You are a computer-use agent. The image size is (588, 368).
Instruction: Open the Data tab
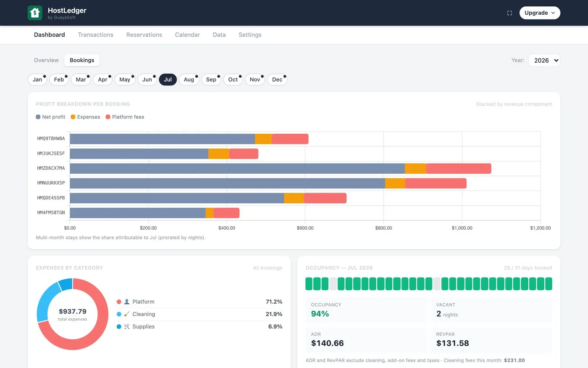click(219, 35)
